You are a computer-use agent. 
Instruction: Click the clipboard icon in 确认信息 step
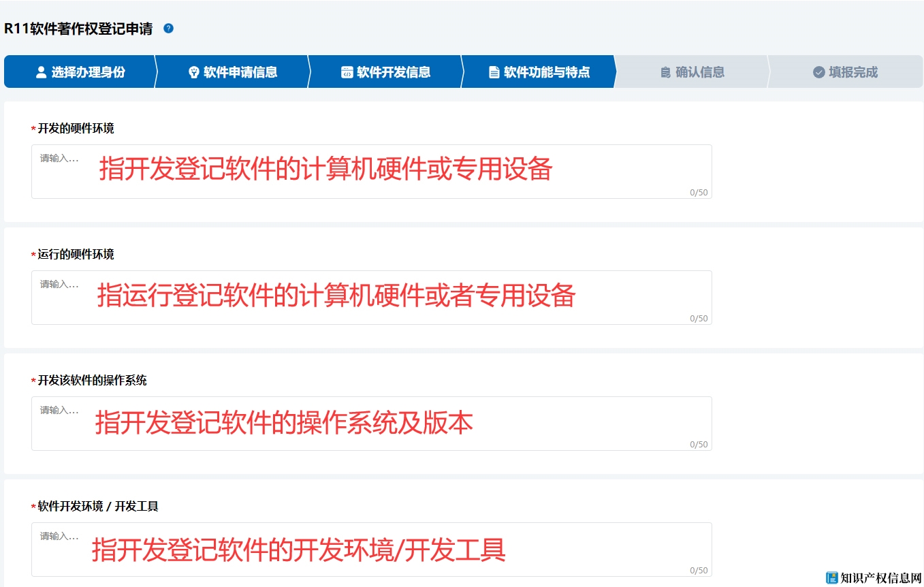click(x=665, y=72)
